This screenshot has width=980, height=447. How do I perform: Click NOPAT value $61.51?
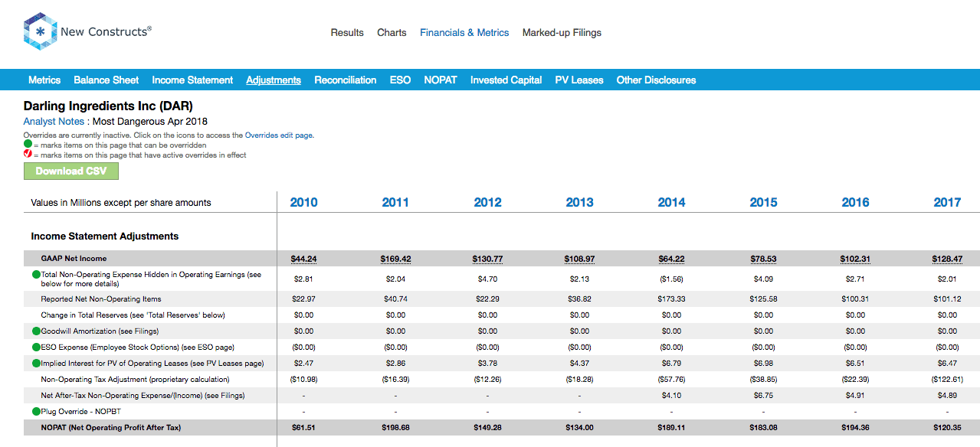(x=303, y=427)
